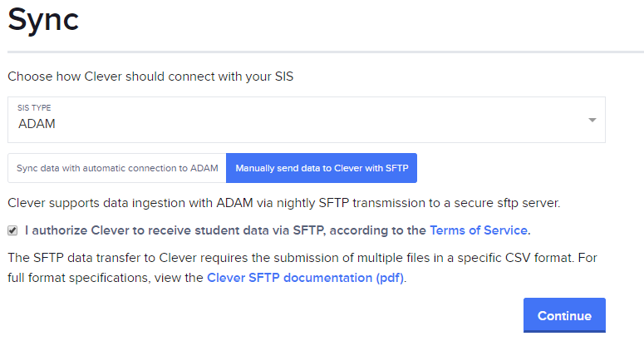Open Clever SFTP documentation pdf link
The height and width of the screenshot is (351, 644).
[x=305, y=278]
